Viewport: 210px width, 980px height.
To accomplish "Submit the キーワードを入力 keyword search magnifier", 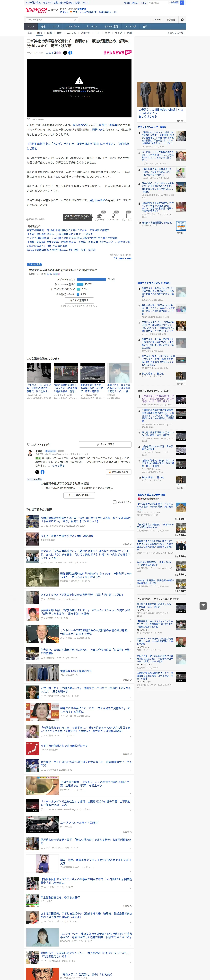I will (75, 19).
